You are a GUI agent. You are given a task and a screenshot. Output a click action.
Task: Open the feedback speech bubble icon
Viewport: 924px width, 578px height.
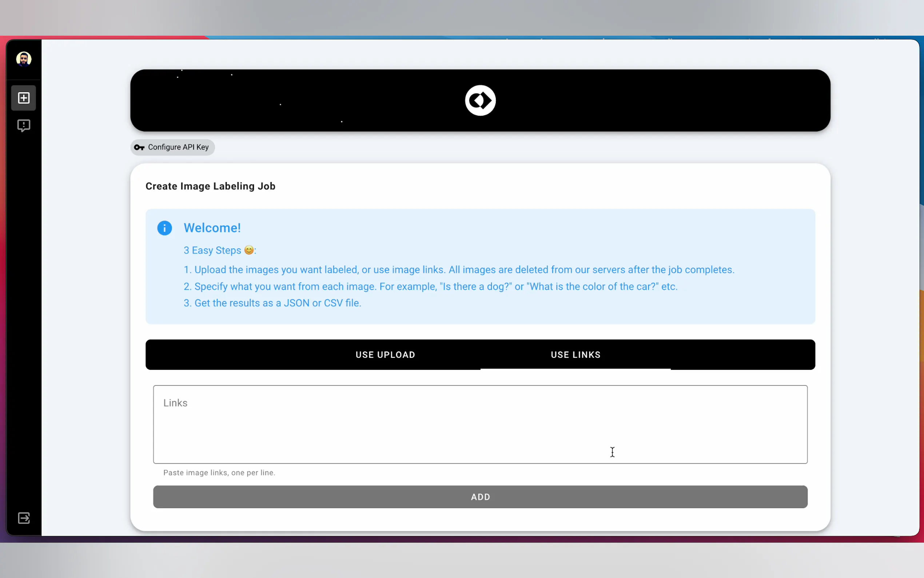point(24,125)
